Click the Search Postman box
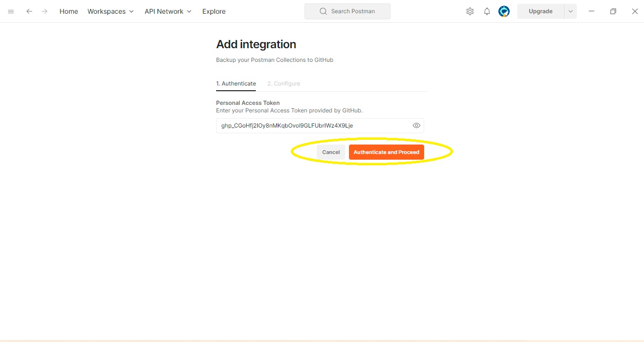The height and width of the screenshot is (342, 644). pyautogui.click(x=353, y=11)
